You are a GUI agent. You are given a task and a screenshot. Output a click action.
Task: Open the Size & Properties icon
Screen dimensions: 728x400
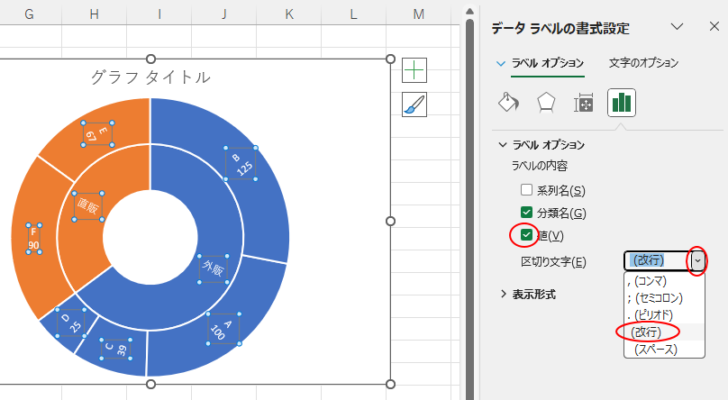tap(584, 102)
